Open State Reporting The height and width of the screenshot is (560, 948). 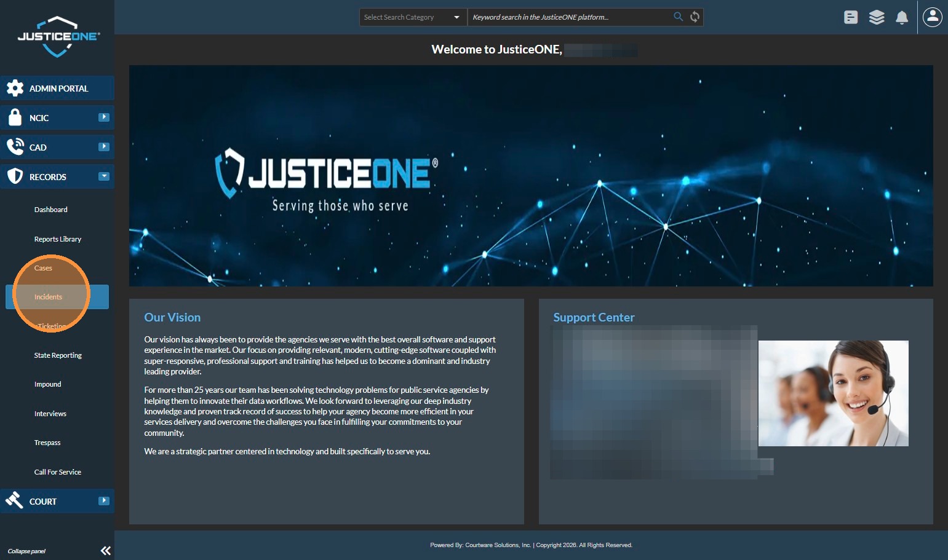(x=58, y=355)
